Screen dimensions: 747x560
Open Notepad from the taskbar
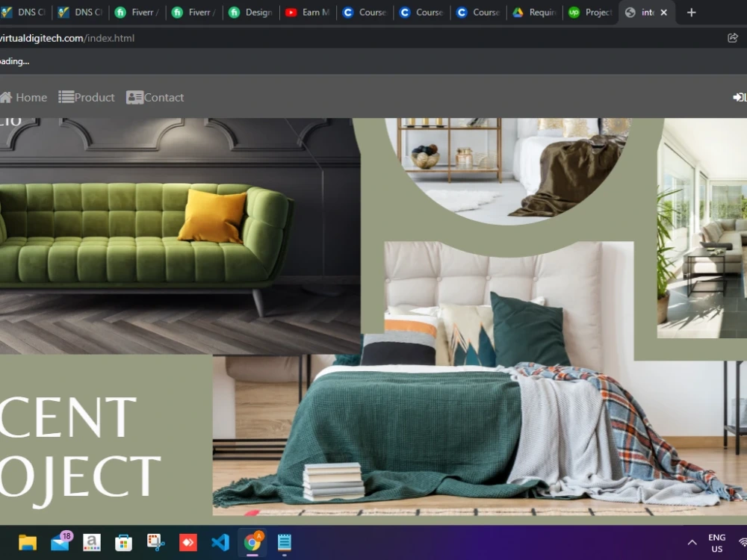pos(285,542)
